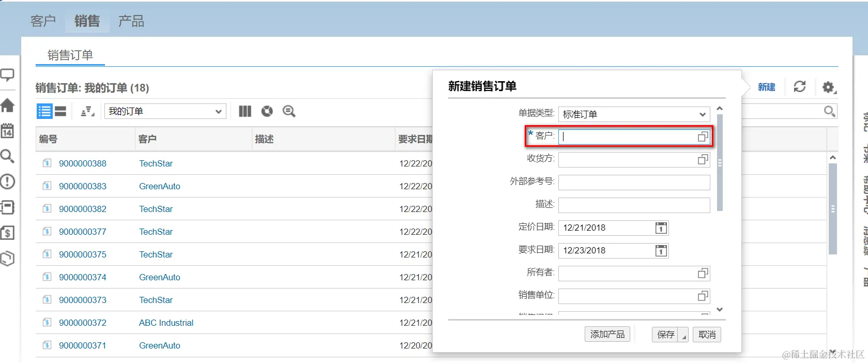Click the 保存 button
Image resolution: width=868 pixels, height=363 pixels.
pos(665,335)
